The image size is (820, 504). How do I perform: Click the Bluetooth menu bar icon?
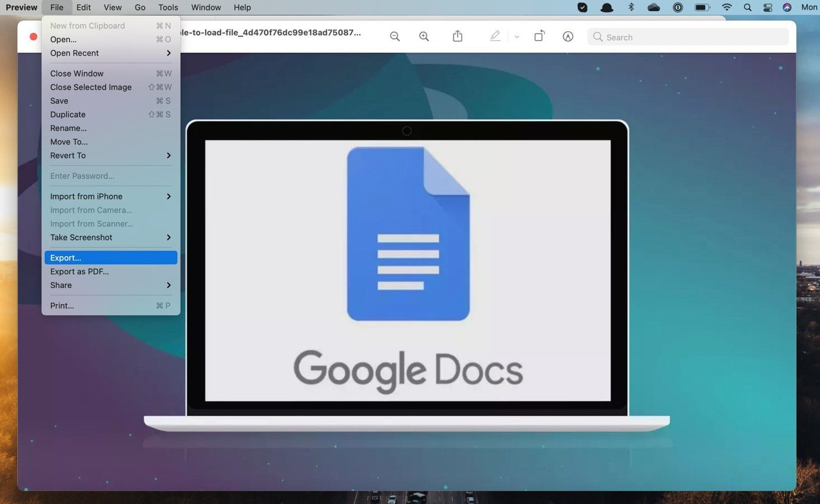pos(631,7)
